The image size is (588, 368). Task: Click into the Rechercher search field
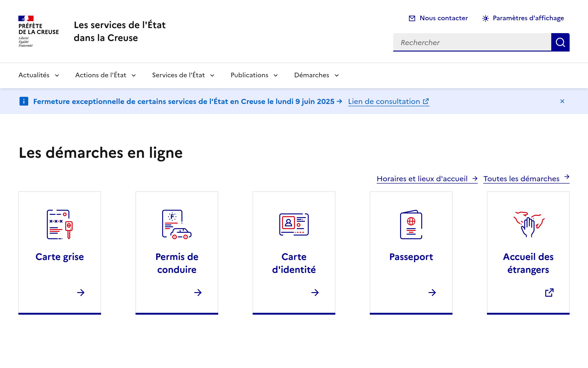[x=472, y=42]
